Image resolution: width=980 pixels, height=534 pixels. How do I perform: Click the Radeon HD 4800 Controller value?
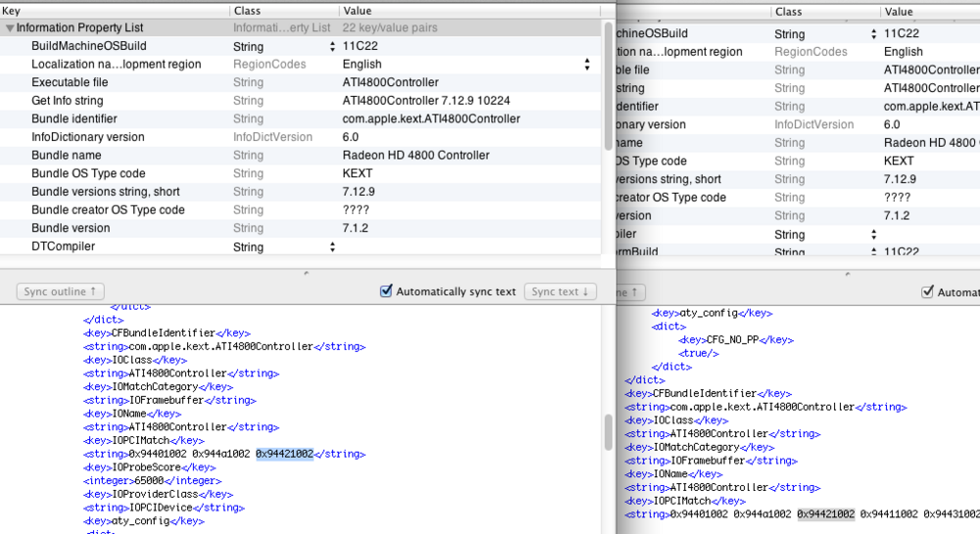416,155
